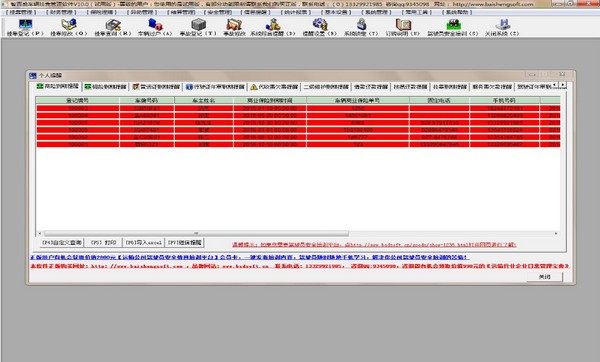Open the 系统帮助 menu
The height and width of the screenshot is (362, 600).
(x=457, y=12)
